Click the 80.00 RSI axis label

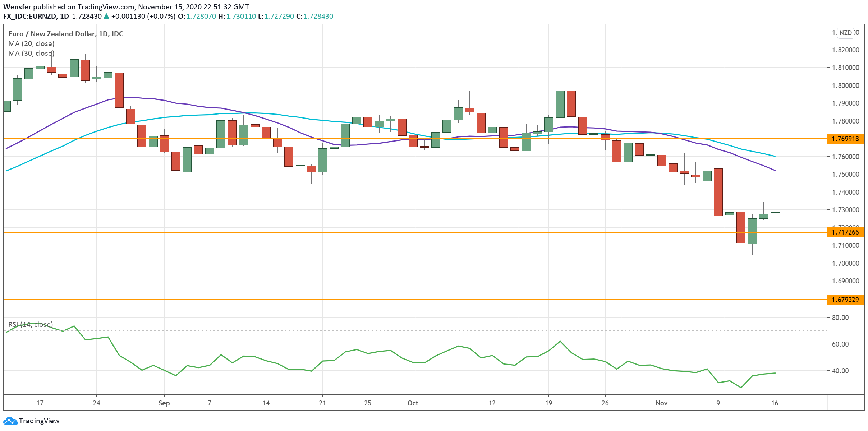[x=840, y=318]
